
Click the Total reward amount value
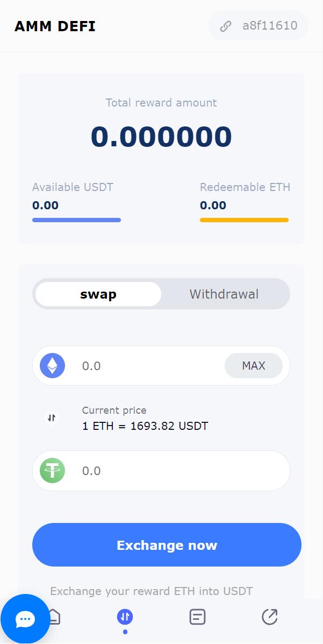pyautogui.click(x=161, y=137)
